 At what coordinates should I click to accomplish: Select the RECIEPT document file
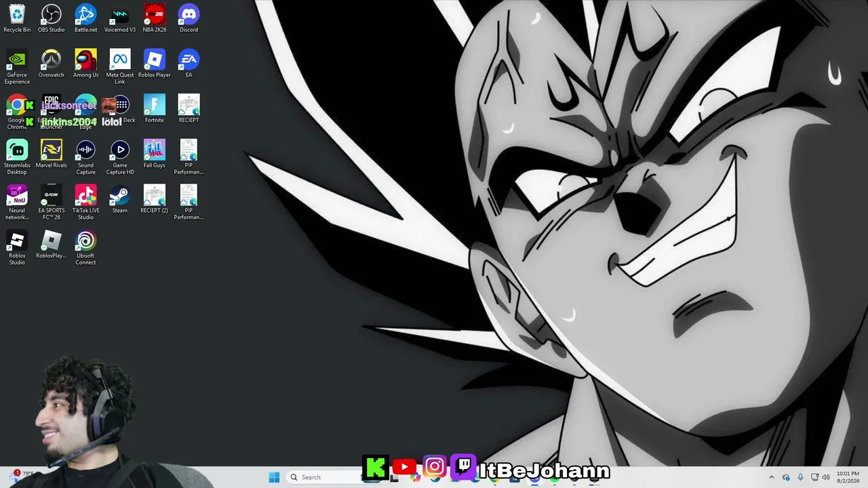pos(189,109)
